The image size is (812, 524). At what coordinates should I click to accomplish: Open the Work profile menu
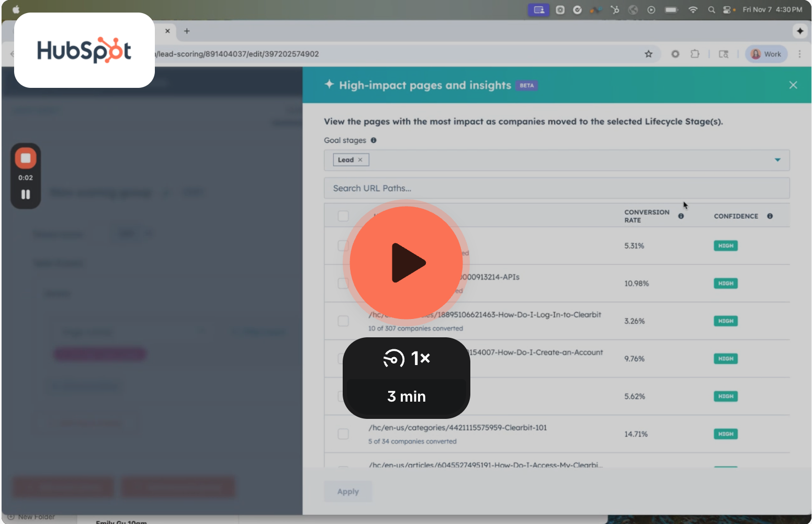pyautogui.click(x=766, y=54)
